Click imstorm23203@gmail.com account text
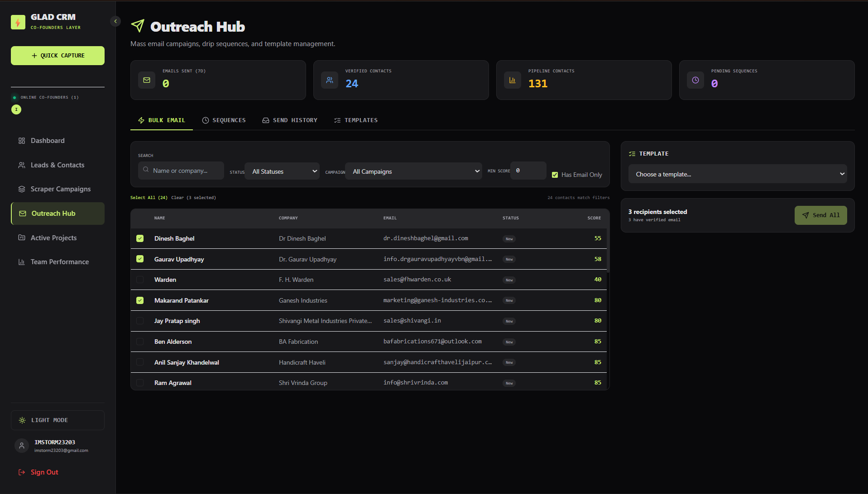 click(x=61, y=451)
